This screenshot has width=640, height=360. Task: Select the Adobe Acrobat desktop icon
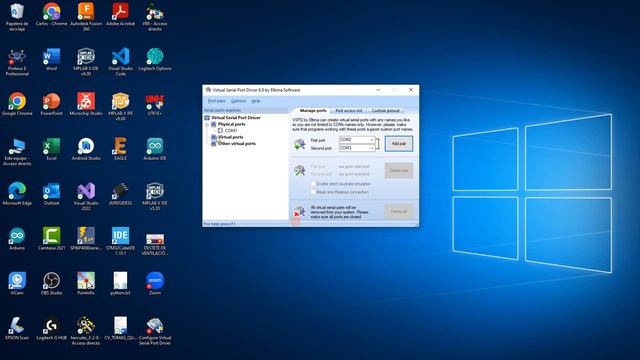pyautogui.click(x=120, y=15)
